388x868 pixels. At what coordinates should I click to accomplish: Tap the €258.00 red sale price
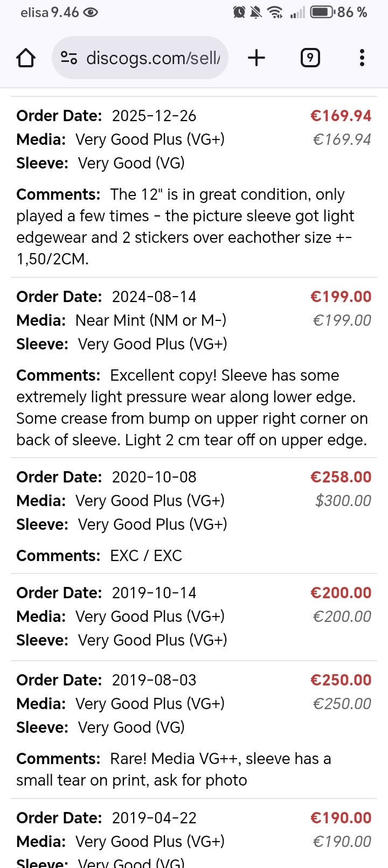click(x=341, y=477)
